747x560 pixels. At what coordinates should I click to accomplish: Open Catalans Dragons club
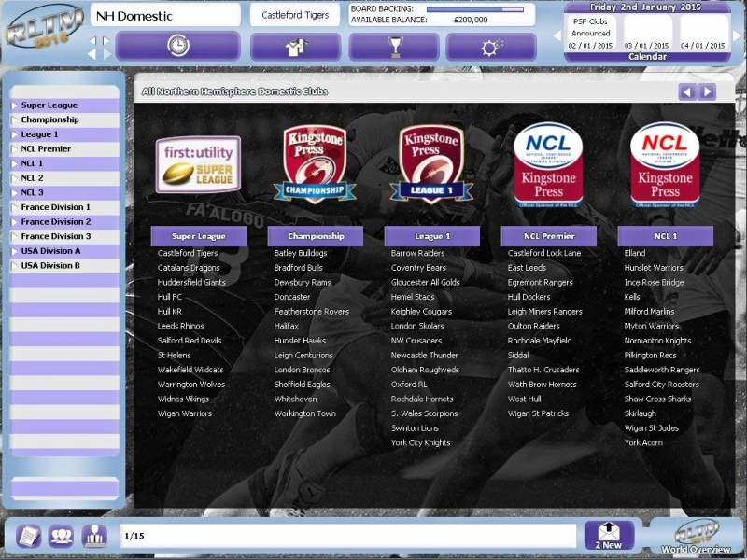point(189,268)
